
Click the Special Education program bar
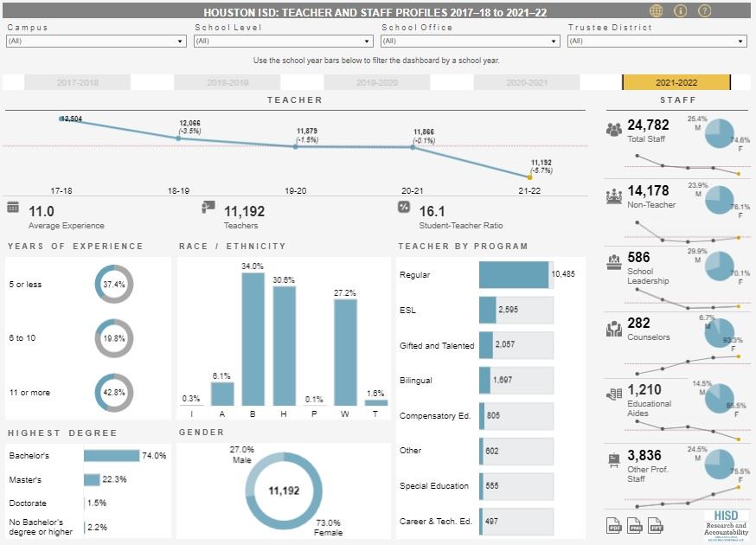(481, 486)
